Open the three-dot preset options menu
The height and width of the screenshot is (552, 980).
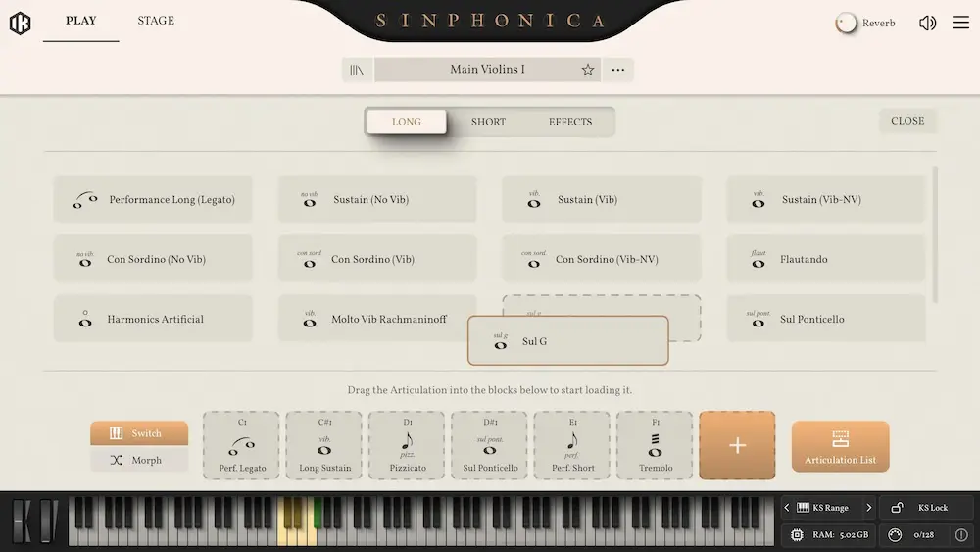[x=618, y=70]
